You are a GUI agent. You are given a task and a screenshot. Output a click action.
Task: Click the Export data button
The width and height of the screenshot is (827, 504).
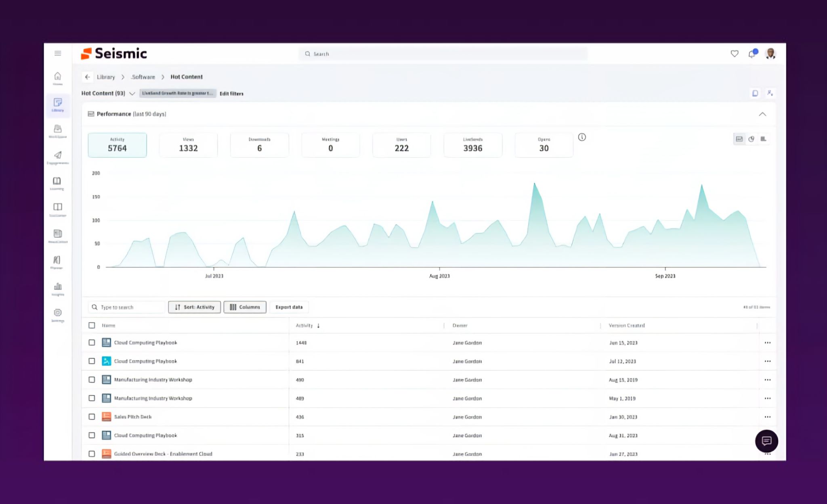point(289,307)
